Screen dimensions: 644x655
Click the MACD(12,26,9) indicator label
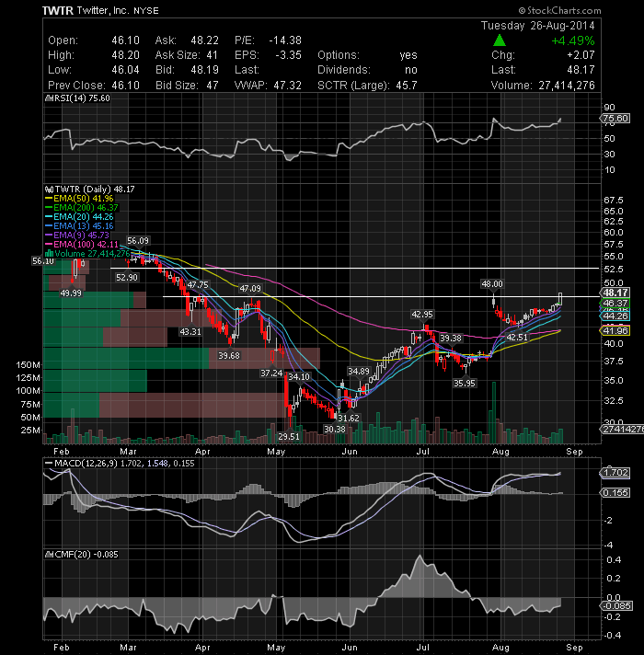124,464
